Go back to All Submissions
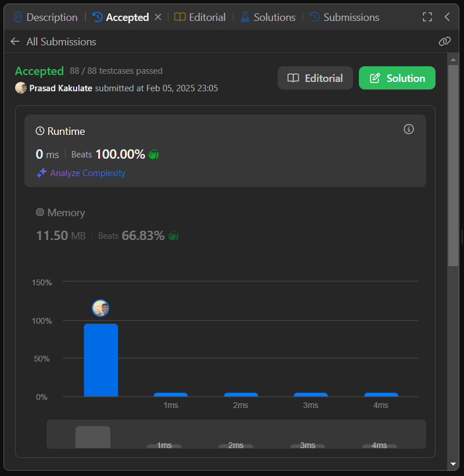Viewport: 464px width, 476px height. 61,42
